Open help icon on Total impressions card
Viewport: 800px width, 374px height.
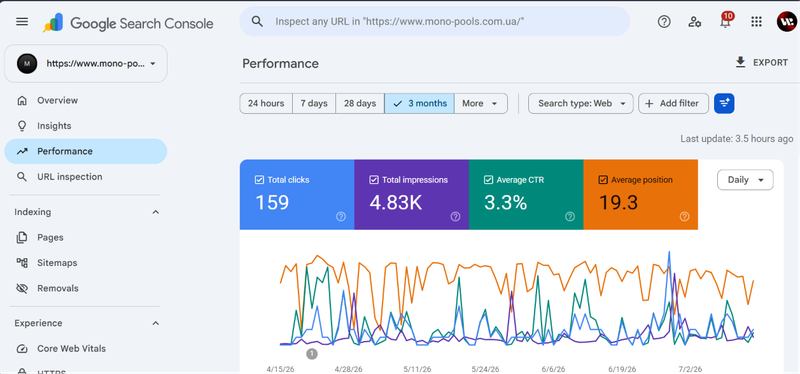(x=456, y=217)
